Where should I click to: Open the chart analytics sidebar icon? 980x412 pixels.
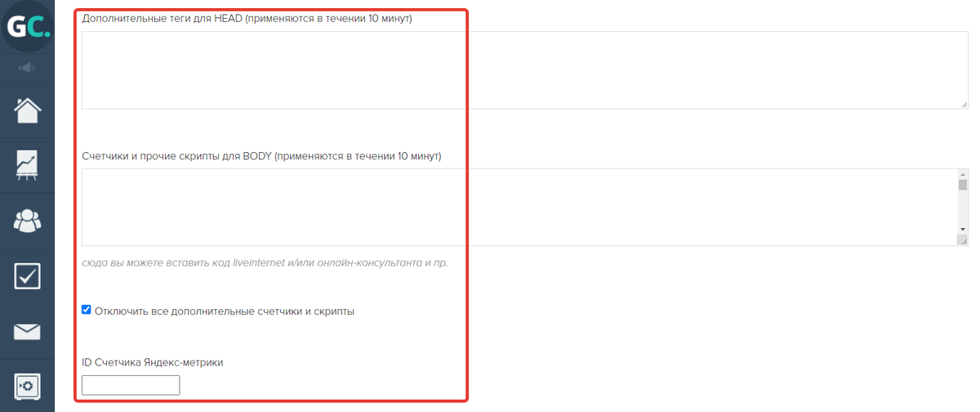coord(27,164)
